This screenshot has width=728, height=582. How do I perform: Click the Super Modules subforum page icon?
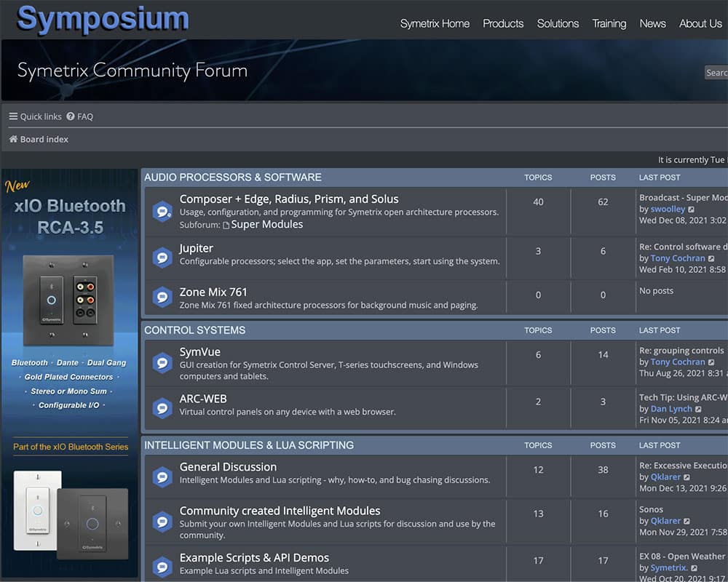[x=226, y=225]
